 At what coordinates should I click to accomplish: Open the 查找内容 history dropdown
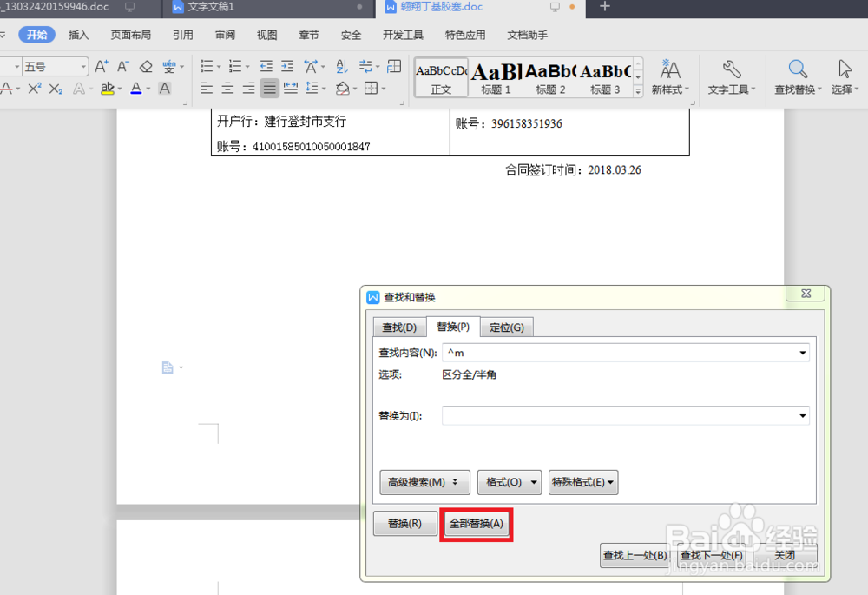point(802,353)
